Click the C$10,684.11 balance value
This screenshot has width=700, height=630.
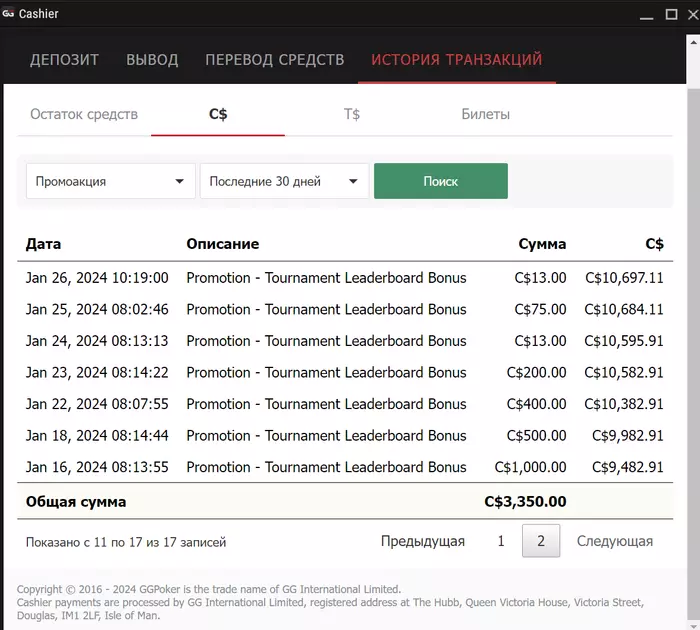click(x=624, y=309)
